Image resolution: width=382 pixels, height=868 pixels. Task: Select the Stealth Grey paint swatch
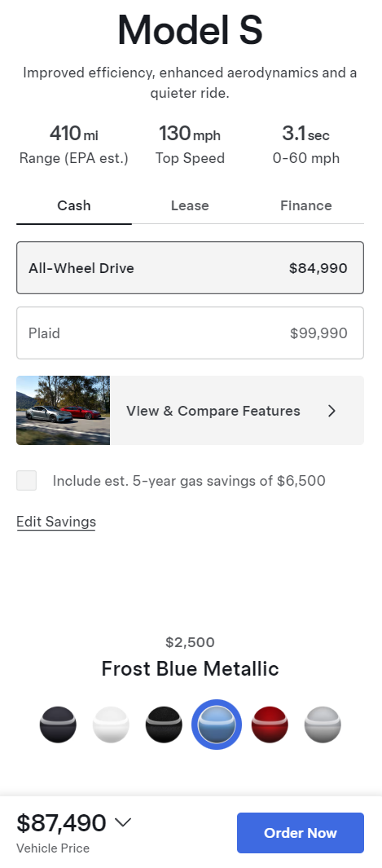click(x=58, y=725)
